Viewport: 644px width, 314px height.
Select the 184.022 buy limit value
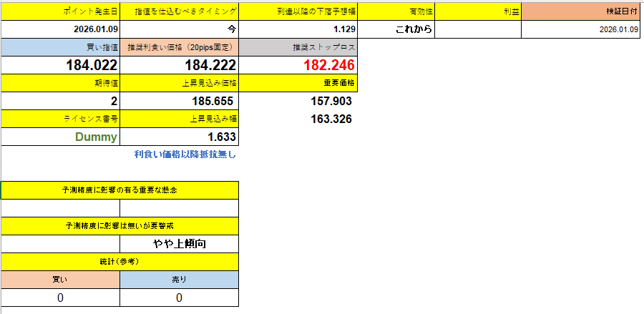point(60,65)
